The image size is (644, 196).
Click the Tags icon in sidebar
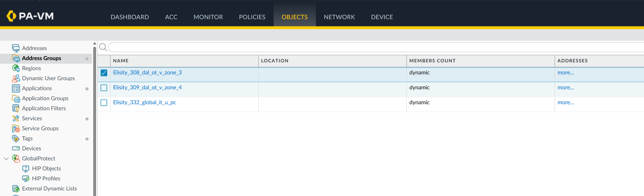[x=16, y=139]
